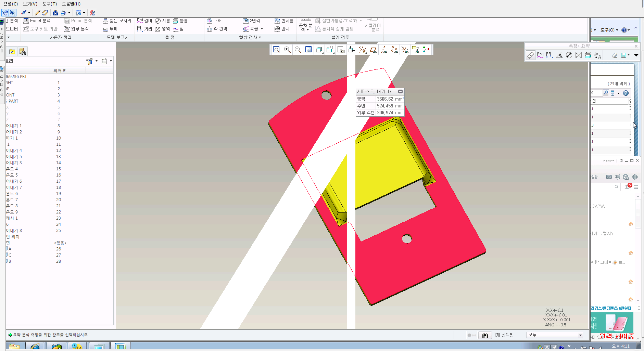Click the Thickness (두께) tool
The image size is (644, 351).
click(110, 29)
